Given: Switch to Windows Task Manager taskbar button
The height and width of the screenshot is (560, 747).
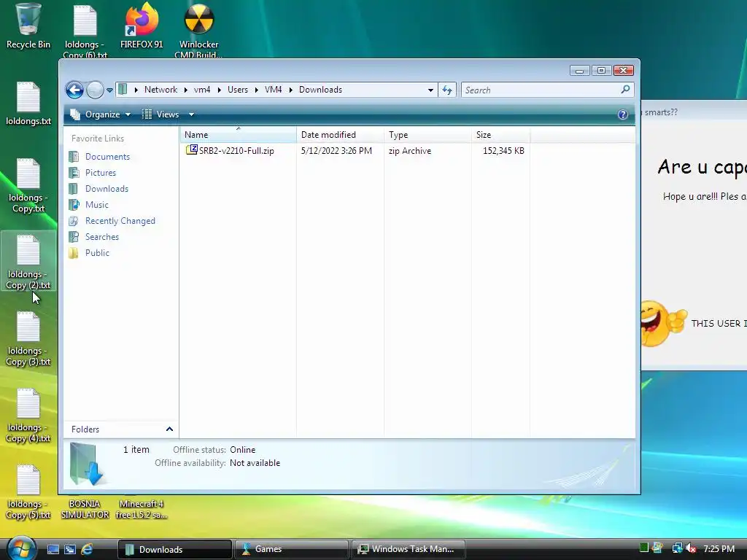Looking at the screenshot, I should pyautogui.click(x=409, y=549).
